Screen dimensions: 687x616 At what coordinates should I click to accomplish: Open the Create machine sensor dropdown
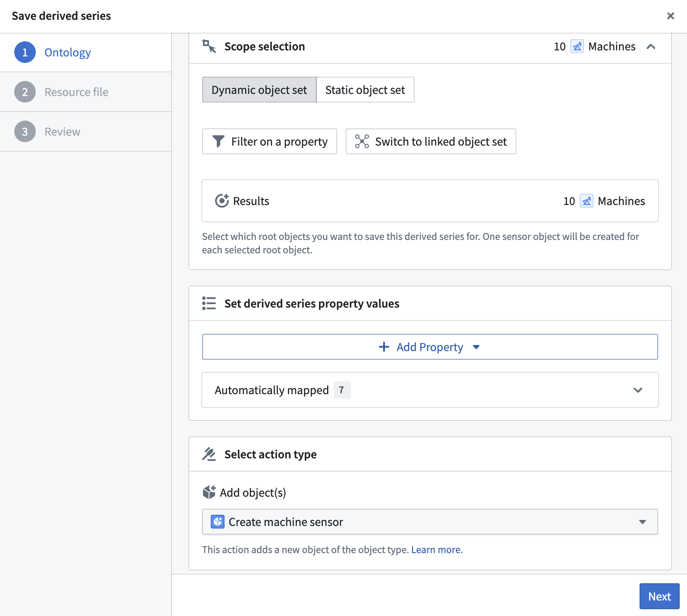pyautogui.click(x=430, y=522)
